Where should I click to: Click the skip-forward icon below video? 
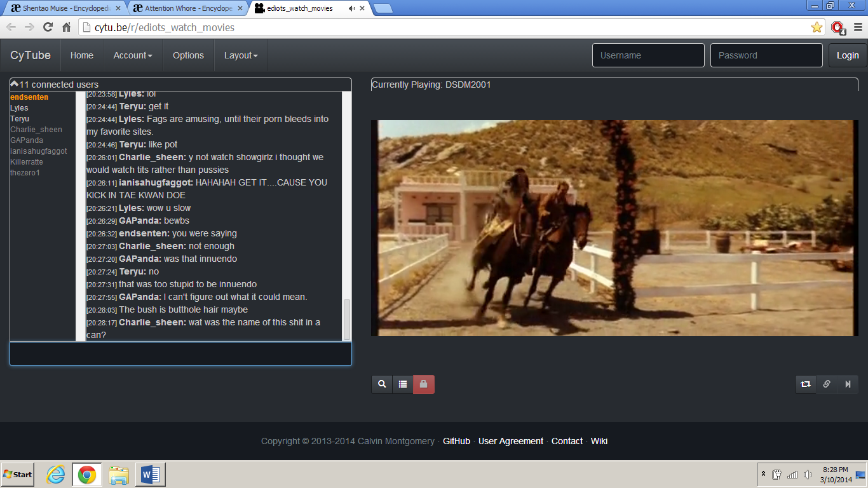click(848, 384)
